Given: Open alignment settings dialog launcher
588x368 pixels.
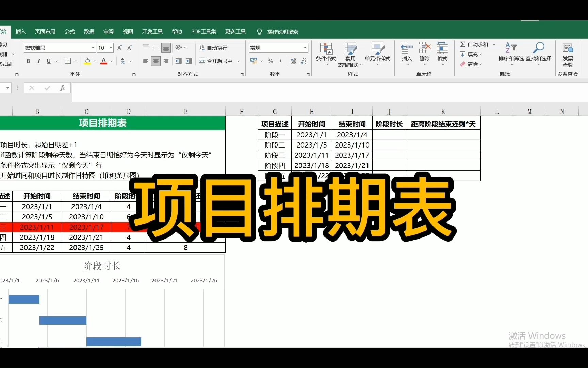Looking at the screenshot, I should [242, 74].
